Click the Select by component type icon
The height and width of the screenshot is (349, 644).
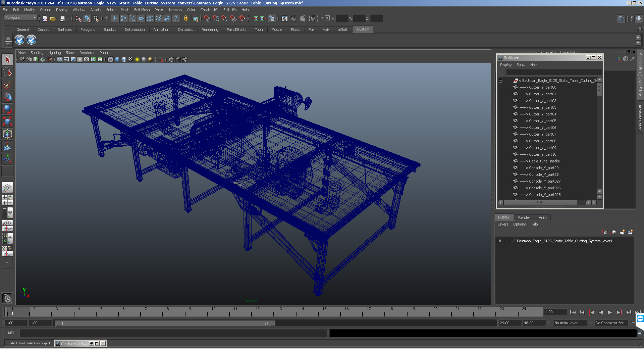click(96, 18)
